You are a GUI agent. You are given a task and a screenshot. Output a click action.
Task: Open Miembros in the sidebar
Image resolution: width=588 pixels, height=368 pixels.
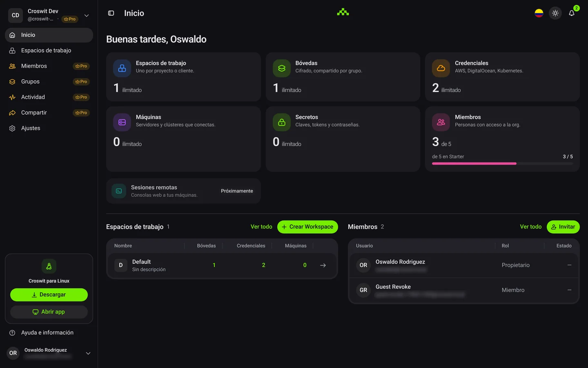click(x=49, y=66)
